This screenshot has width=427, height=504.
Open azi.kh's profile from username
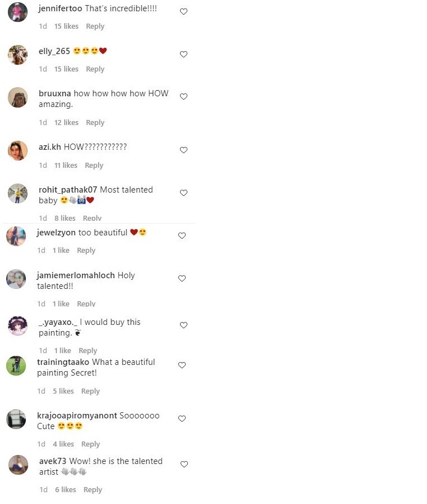point(50,147)
